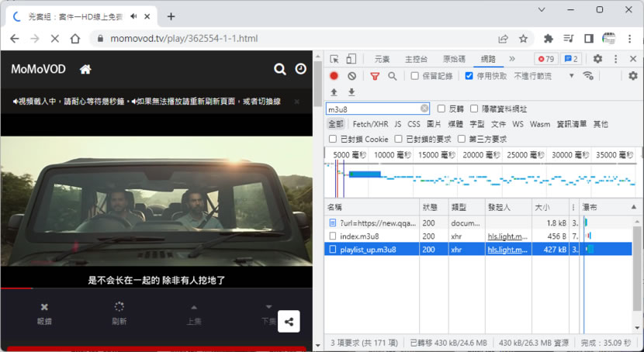Open network conditions wifi icon
This screenshot has width=644, height=352.
(587, 76)
